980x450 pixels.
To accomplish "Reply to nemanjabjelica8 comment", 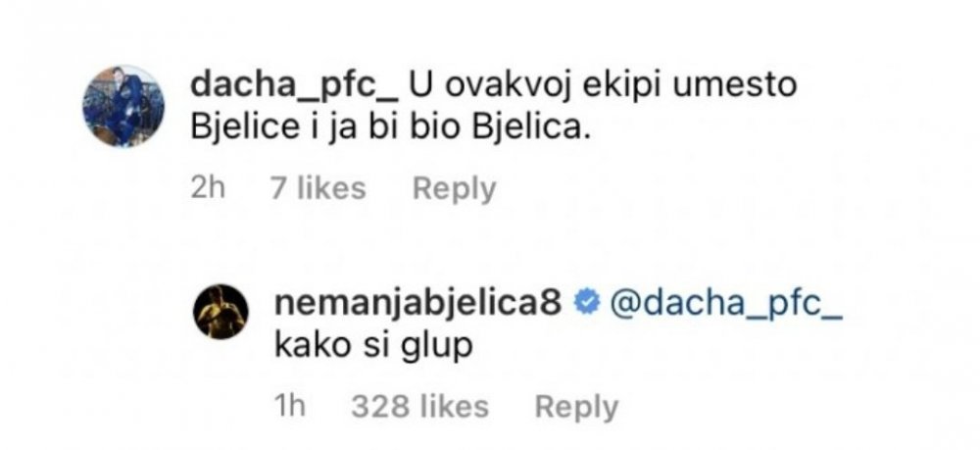I will pyautogui.click(x=576, y=407).
